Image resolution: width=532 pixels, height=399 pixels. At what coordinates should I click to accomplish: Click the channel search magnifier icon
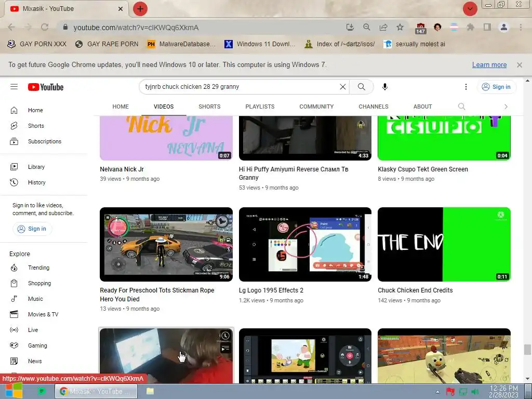pos(461,107)
